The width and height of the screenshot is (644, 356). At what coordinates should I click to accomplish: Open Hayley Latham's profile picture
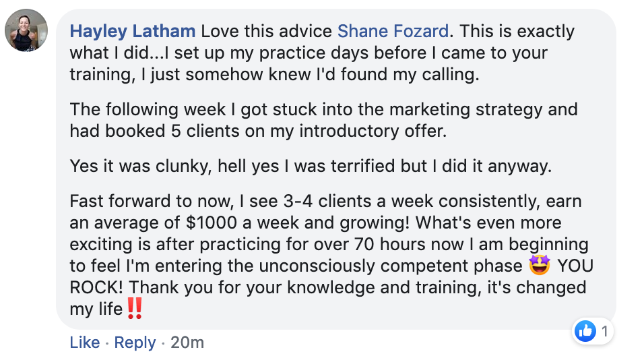(x=26, y=30)
